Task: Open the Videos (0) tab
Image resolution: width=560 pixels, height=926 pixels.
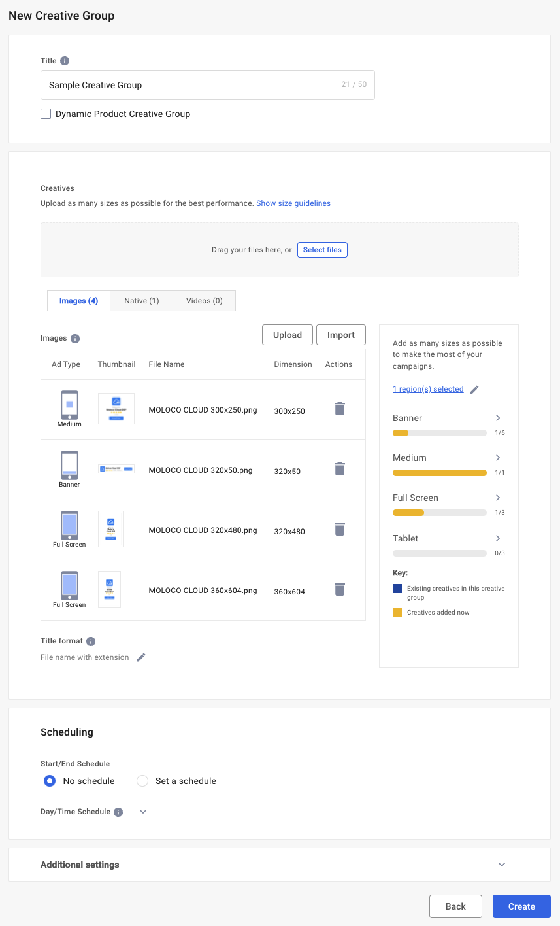Action: (x=205, y=301)
